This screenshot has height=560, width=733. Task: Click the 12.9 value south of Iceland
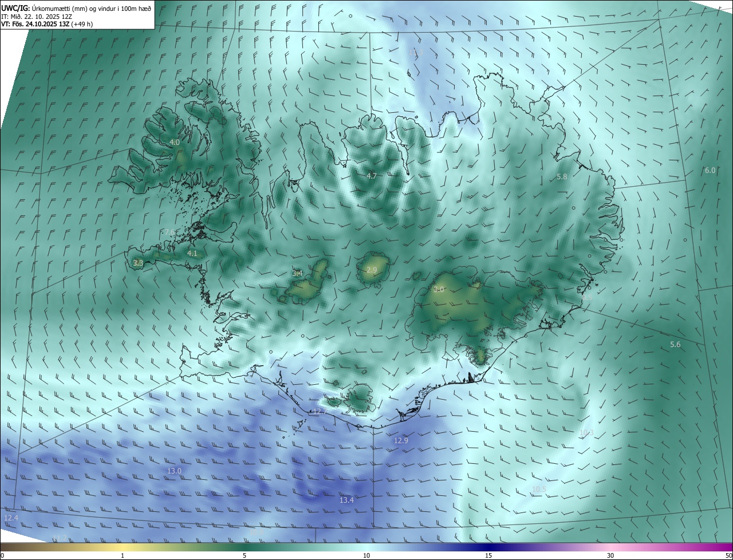[x=401, y=440]
